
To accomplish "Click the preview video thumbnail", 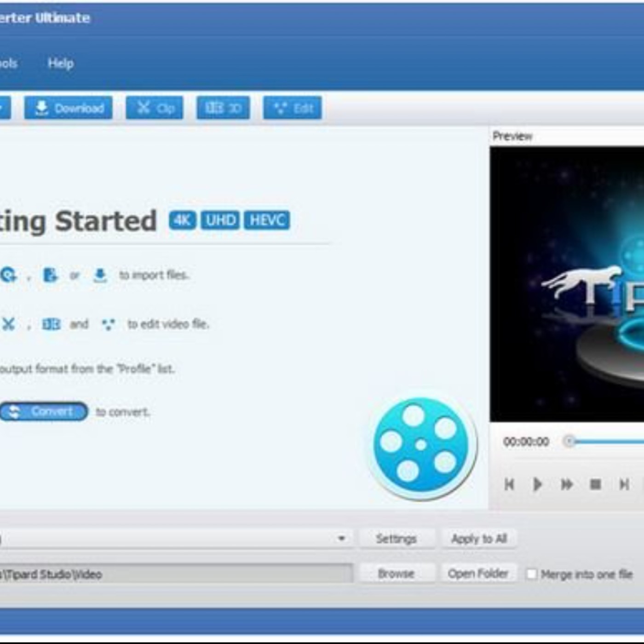I will click(567, 283).
